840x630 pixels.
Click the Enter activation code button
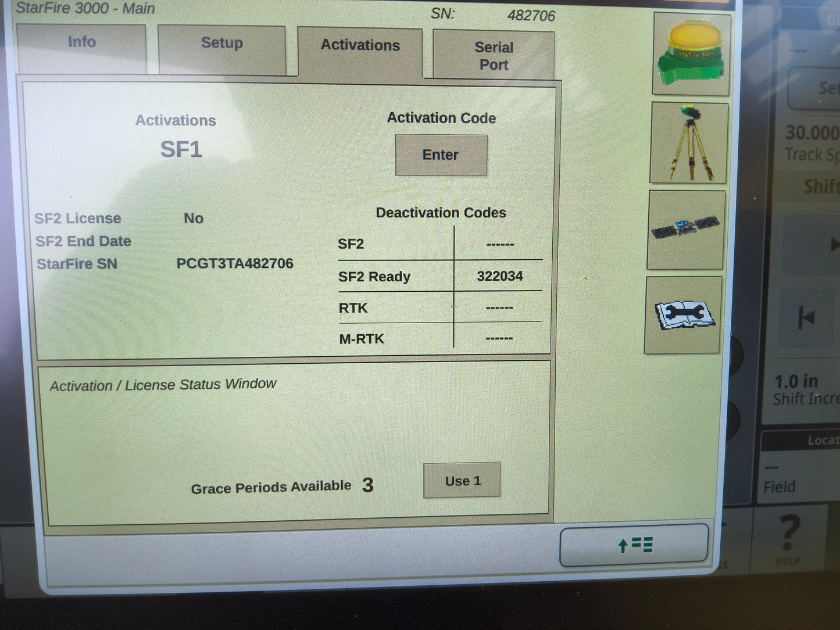[441, 155]
